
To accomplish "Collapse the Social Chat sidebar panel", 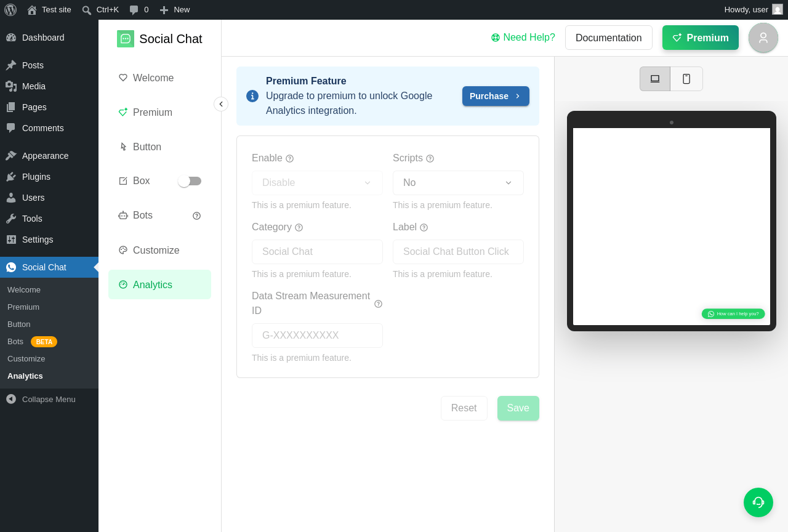I will pos(221,104).
